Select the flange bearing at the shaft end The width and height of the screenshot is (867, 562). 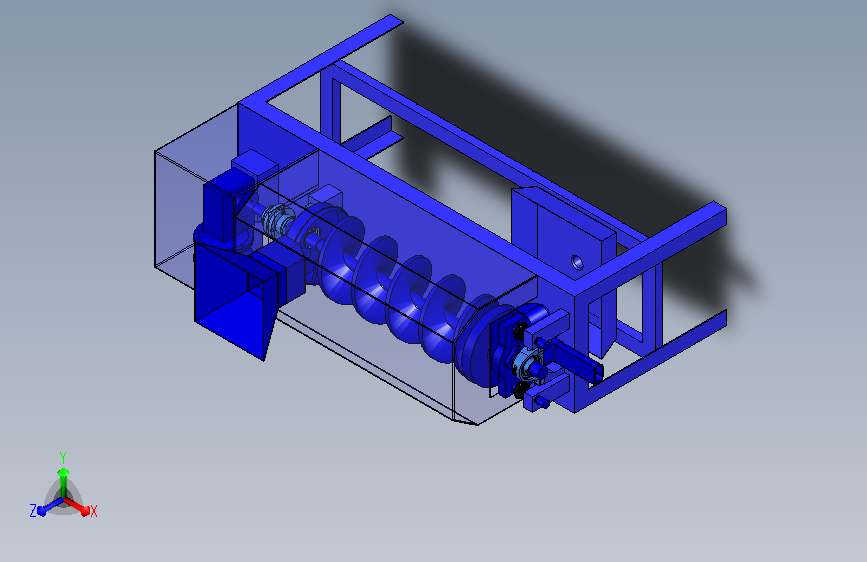[x=525, y=364]
